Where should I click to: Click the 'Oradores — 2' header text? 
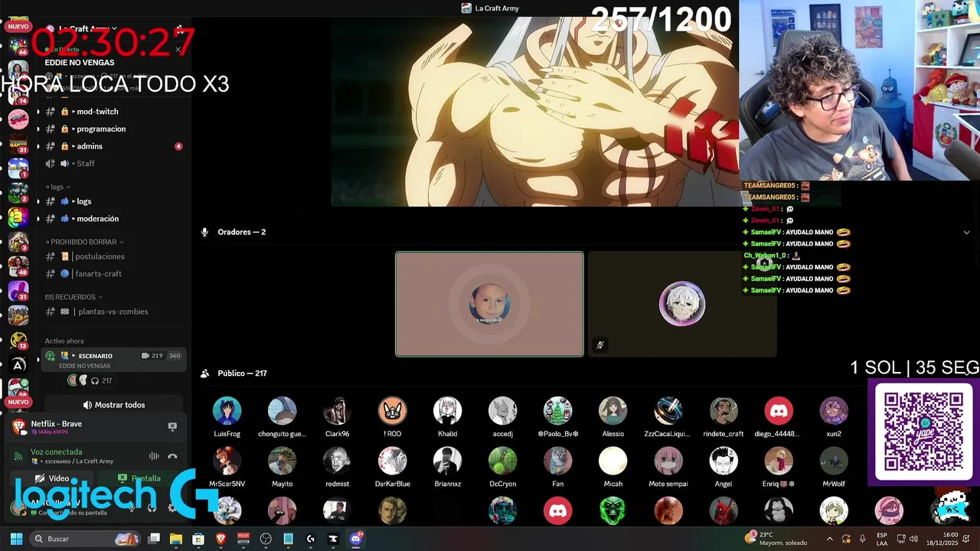(x=241, y=232)
